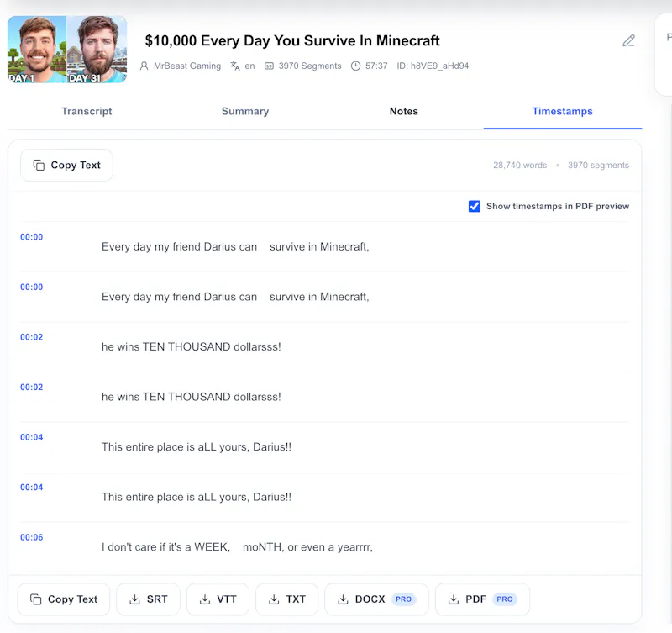Jump to second 00:00 timestamp
The image size is (672, 633).
32,287
